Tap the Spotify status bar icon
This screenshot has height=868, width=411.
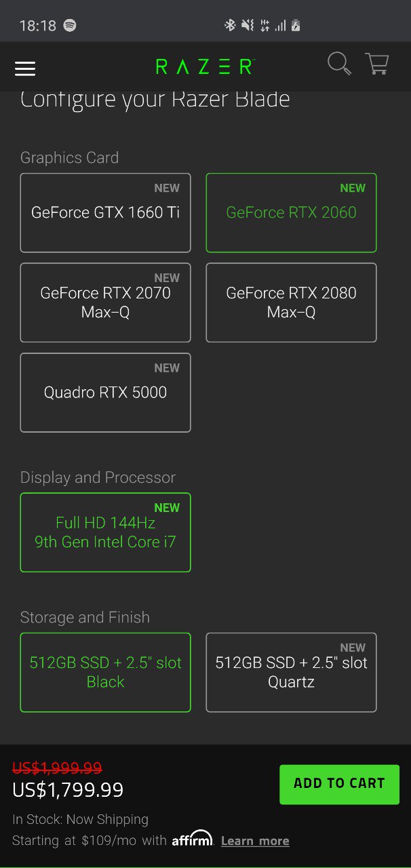(x=70, y=26)
